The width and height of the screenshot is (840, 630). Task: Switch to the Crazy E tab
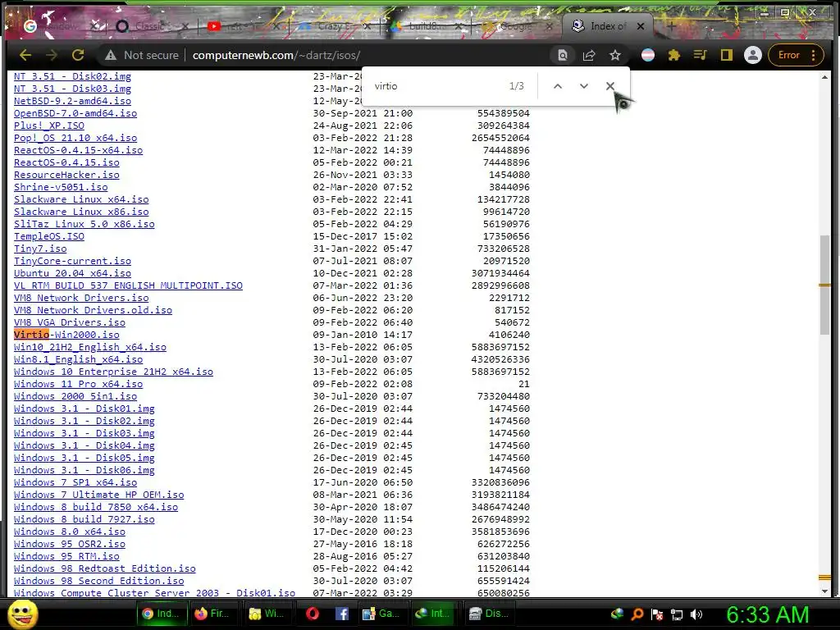(333, 25)
